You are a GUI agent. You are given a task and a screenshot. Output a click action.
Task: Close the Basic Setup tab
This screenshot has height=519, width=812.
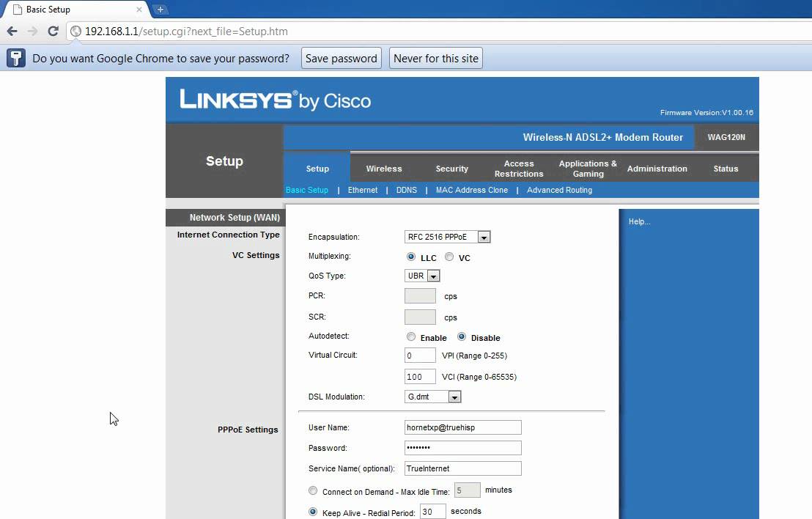139,10
